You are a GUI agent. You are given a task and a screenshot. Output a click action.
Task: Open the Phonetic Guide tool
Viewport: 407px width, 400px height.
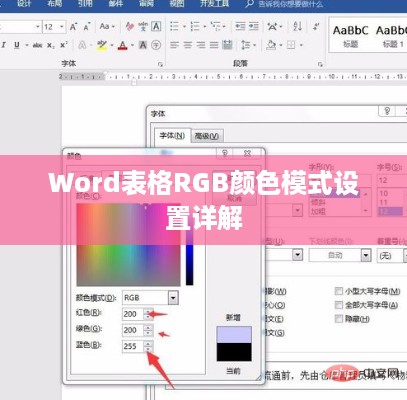143,27
